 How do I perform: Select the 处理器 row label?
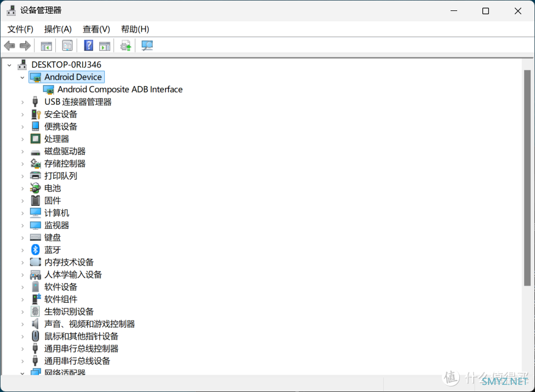coord(56,139)
